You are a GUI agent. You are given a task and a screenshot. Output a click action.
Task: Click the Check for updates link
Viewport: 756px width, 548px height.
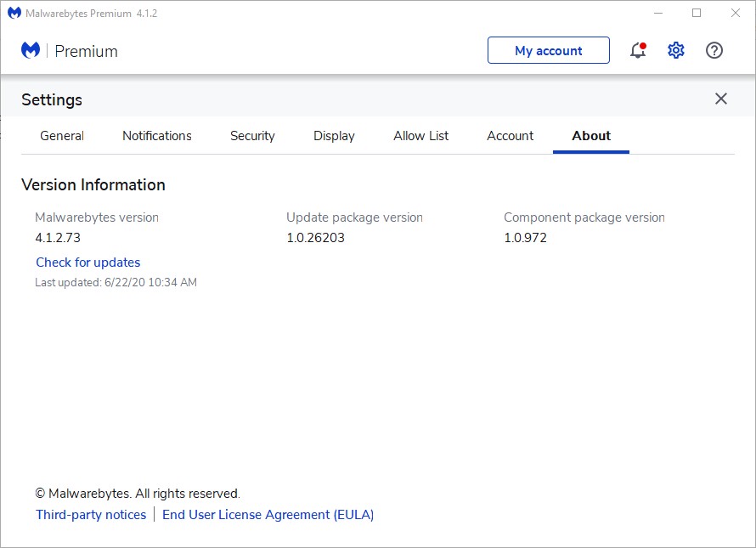pyautogui.click(x=88, y=263)
